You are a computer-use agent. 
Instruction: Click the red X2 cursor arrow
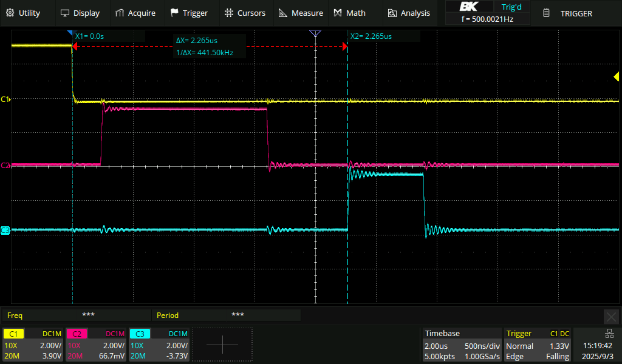(345, 46)
